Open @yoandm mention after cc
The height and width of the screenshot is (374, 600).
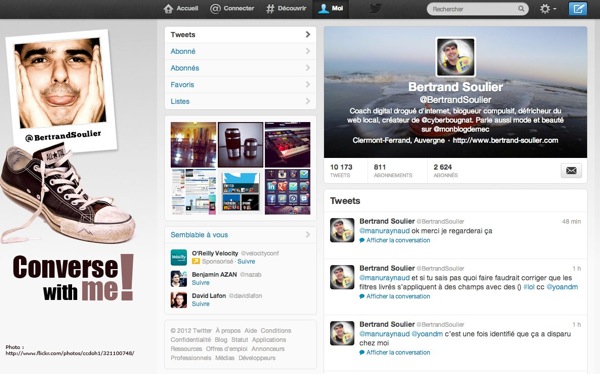point(562,287)
